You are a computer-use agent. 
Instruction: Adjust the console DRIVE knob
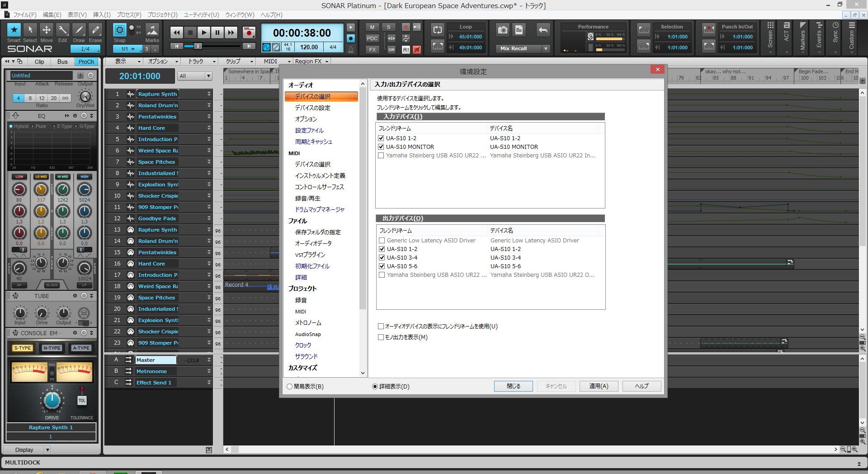click(52, 401)
